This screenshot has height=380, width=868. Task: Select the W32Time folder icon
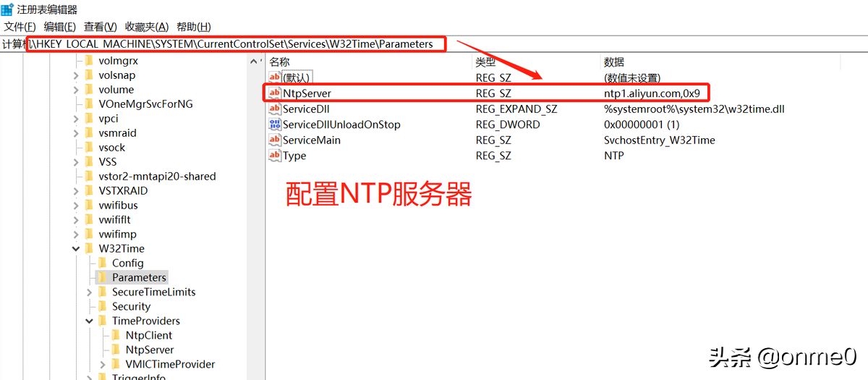coord(90,249)
